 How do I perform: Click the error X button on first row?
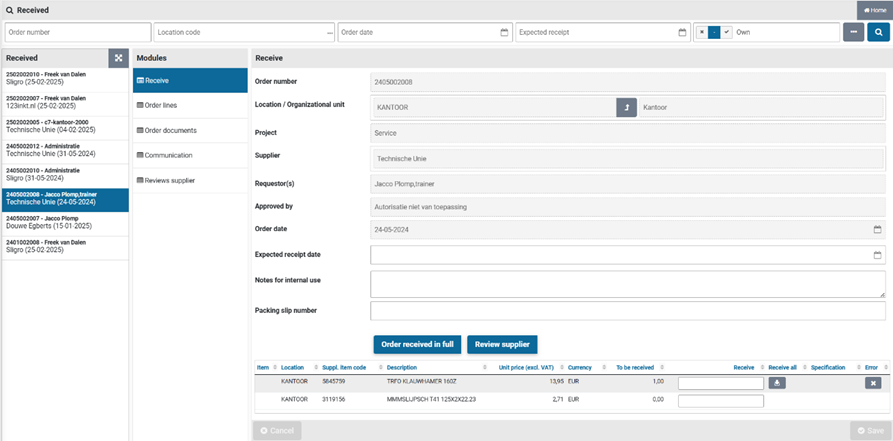(x=872, y=383)
